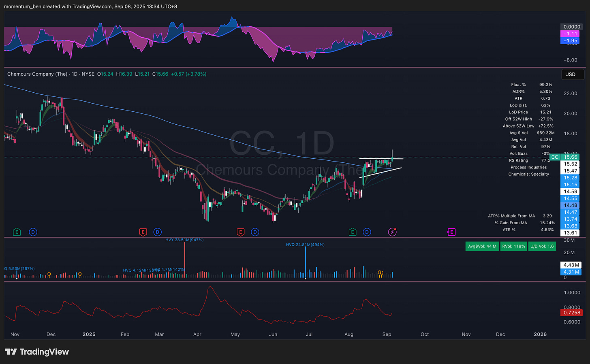Click the green earnings marker in August
This screenshot has height=364, width=590.
[x=353, y=232]
